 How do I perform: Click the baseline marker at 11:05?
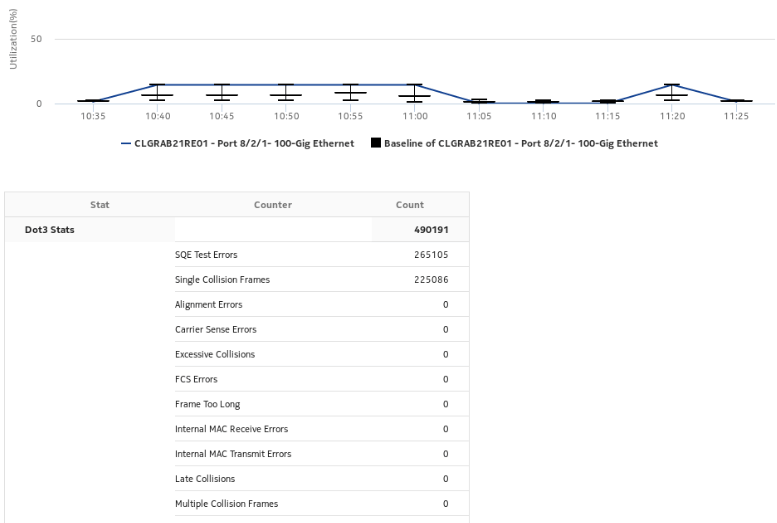click(x=477, y=102)
